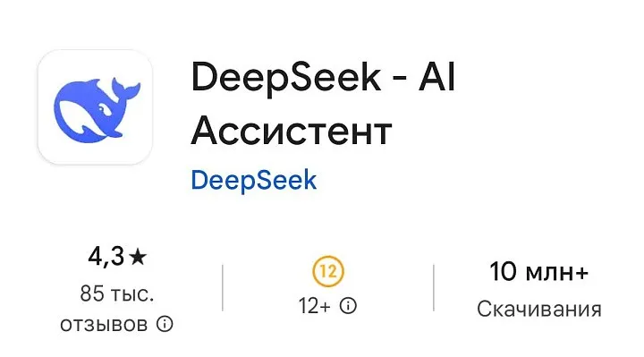The width and height of the screenshot is (644, 357).
Task: Click the 10 млн+ downloads figure
Action: pos(539,271)
